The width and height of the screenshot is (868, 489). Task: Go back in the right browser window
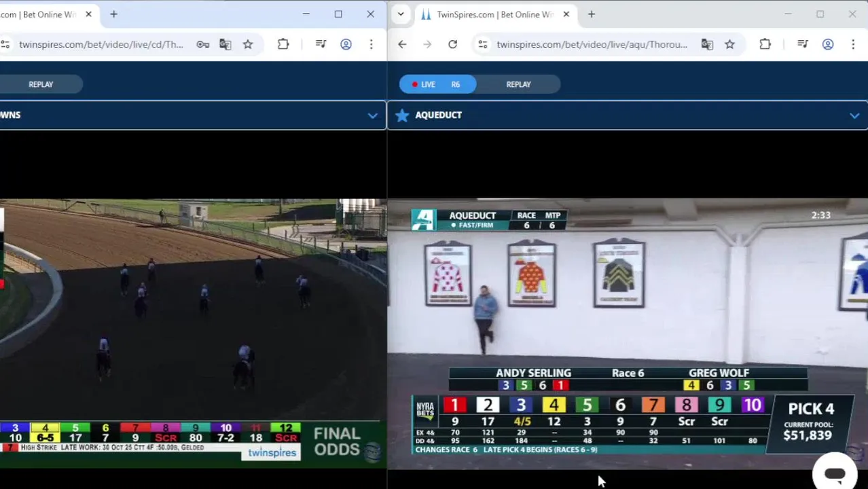(402, 44)
